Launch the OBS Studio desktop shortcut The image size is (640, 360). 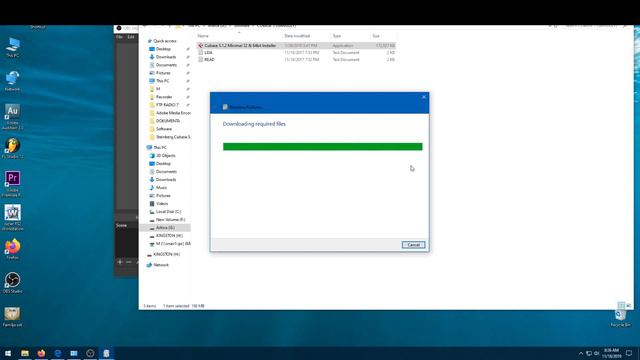13,282
